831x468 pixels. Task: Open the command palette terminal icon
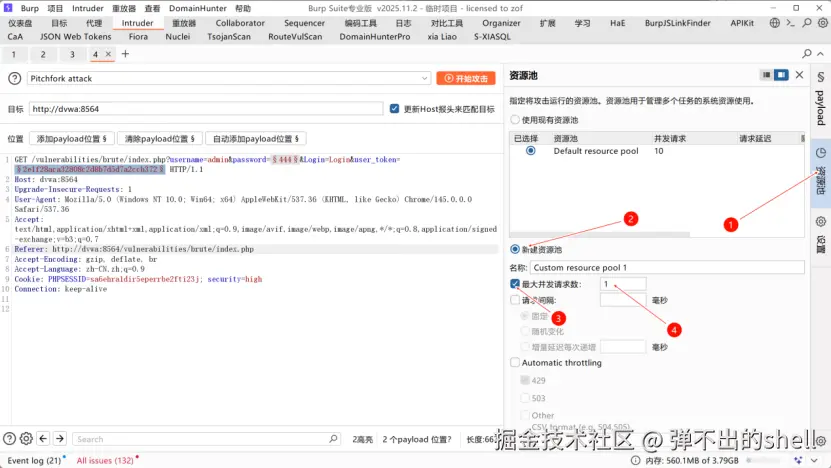pos(791,23)
